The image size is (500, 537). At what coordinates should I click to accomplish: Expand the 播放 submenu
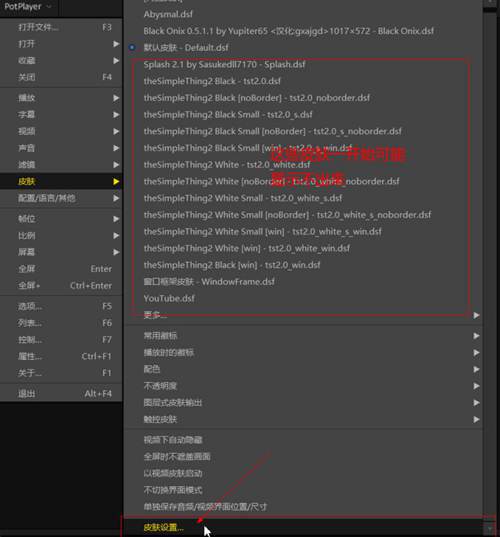[61, 98]
